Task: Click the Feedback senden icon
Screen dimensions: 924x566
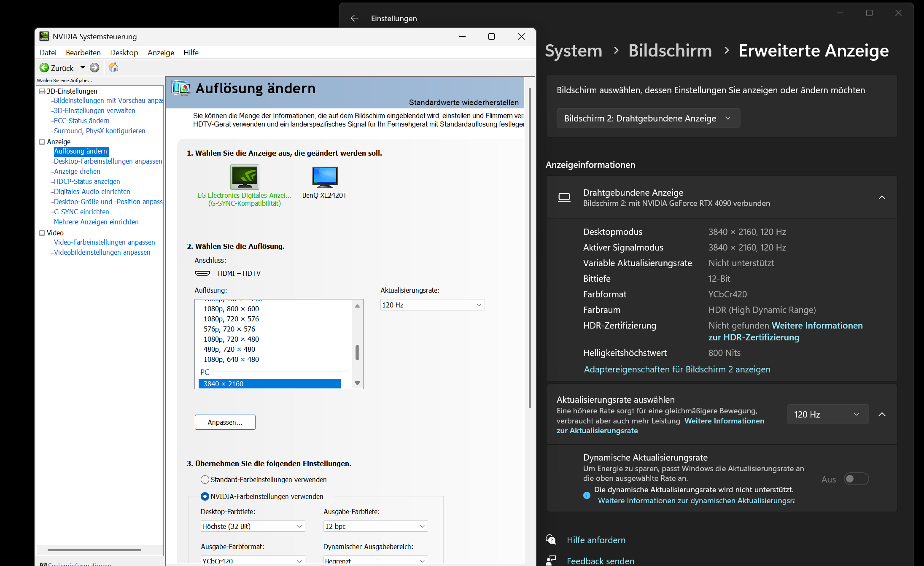Action: [551, 561]
